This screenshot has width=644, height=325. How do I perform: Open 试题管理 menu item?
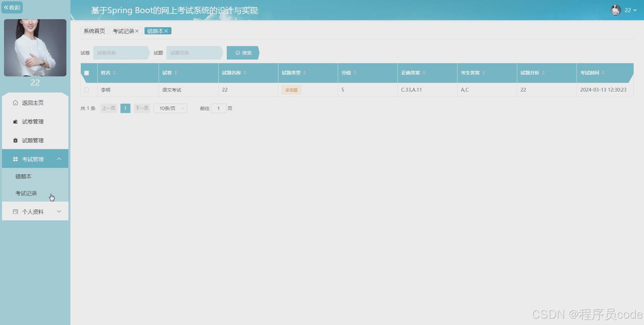click(x=35, y=140)
